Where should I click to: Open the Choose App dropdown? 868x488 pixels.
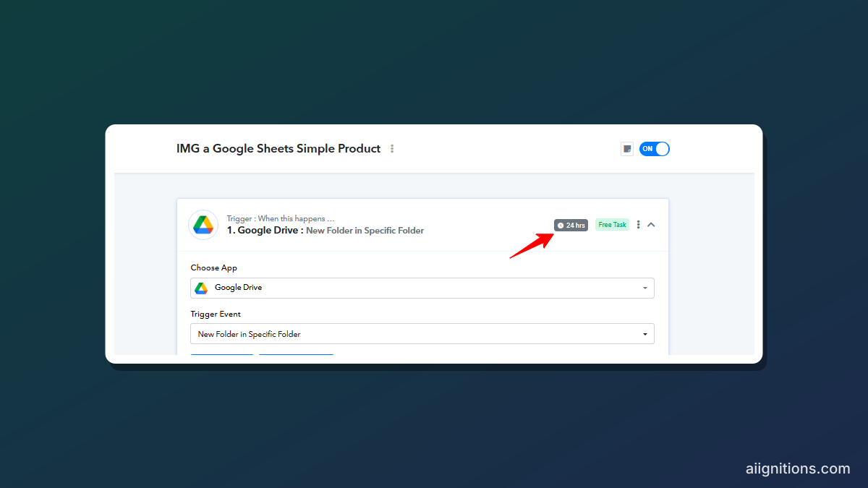(x=422, y=288)
